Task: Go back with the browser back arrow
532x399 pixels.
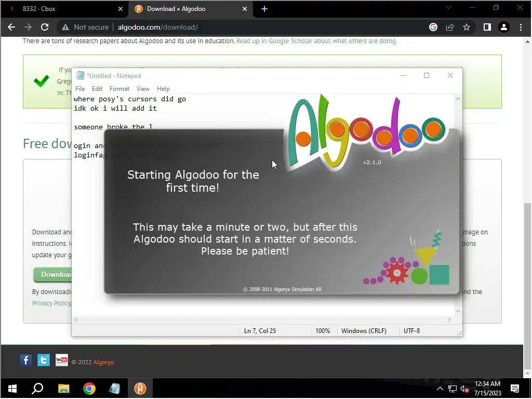Action: [x=11, y=27]
